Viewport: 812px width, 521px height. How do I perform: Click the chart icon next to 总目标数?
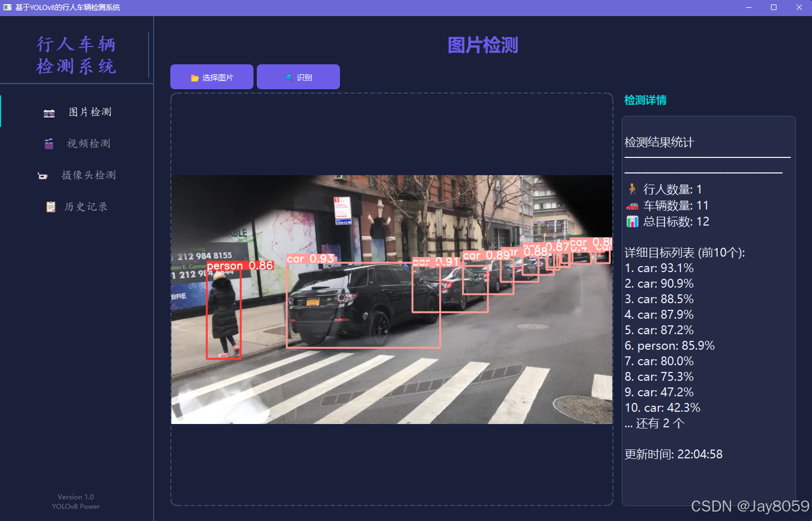(x=632, y=222)
